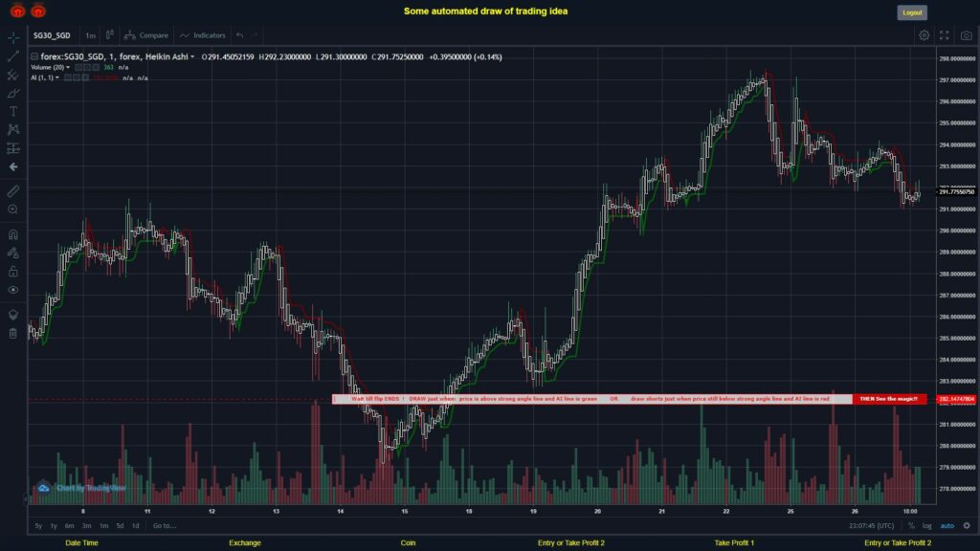Toggle magnet mode
Screen dimensions: 980x551
click(x=13, y=234)
